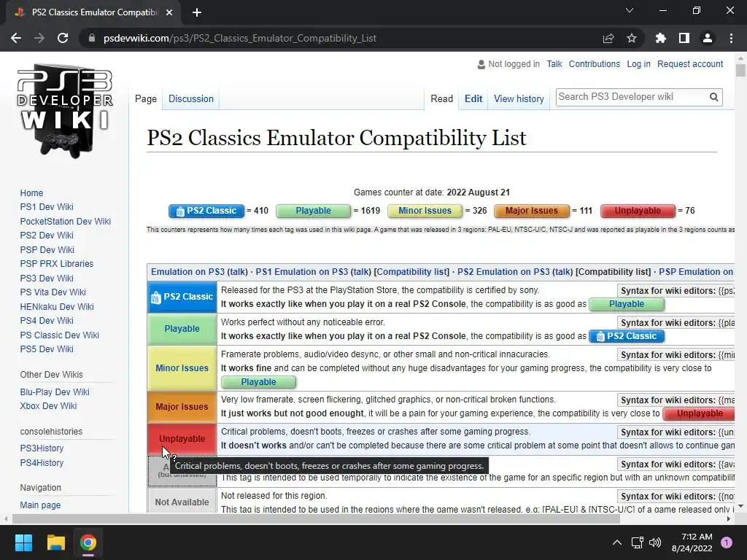Open the Contributions link
This screenshot has height=560, width=747.
[595, 64]
